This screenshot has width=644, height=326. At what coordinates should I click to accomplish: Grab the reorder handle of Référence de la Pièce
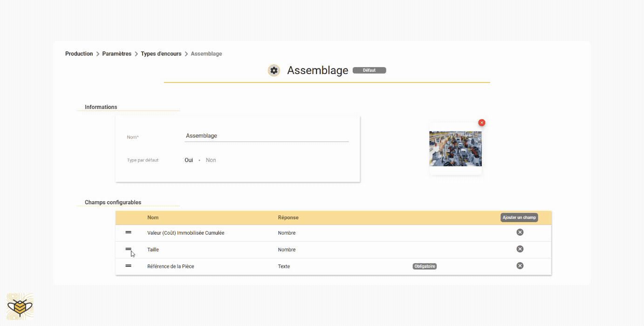pyautogui.click(x=128, y=265)
